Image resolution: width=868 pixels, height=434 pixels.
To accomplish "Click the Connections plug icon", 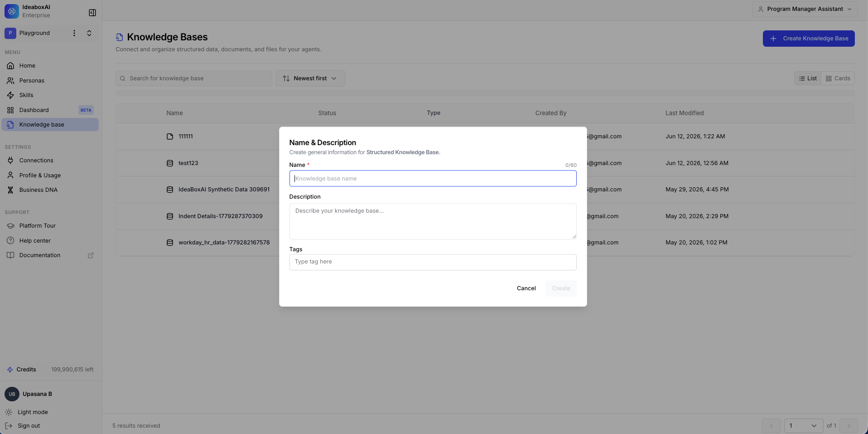I will tap(10, 161).
